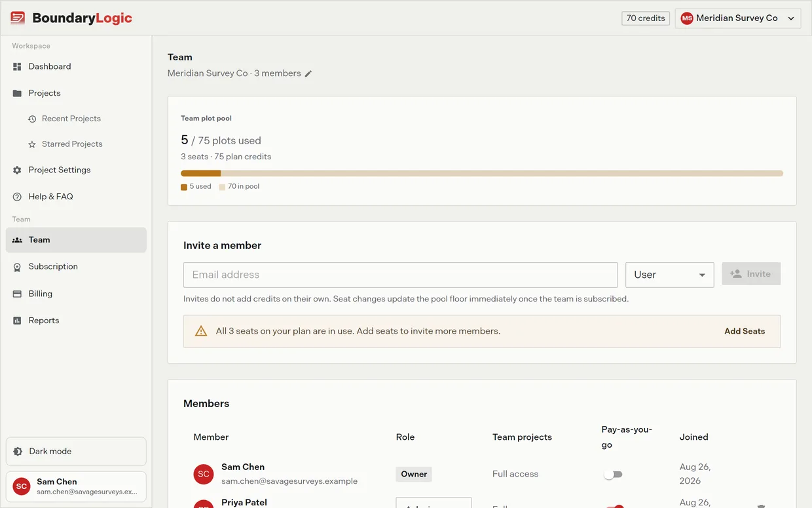Toggle Dark mode
This screenshot has width=812, height=508.
click(x=76, y=452)
